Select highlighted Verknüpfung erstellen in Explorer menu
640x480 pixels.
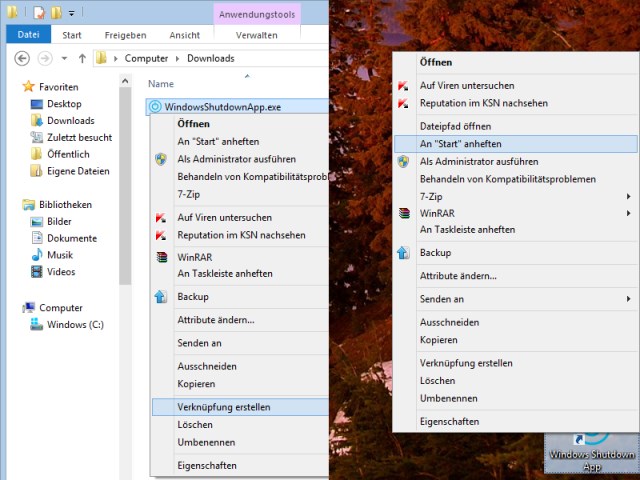coord(223,407)
